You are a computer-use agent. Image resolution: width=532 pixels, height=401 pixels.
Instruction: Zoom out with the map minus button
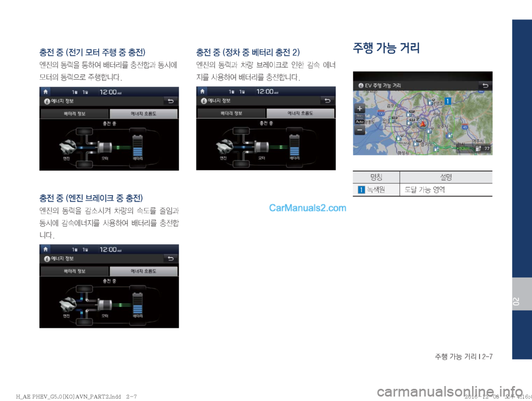[x=360, y=130]
